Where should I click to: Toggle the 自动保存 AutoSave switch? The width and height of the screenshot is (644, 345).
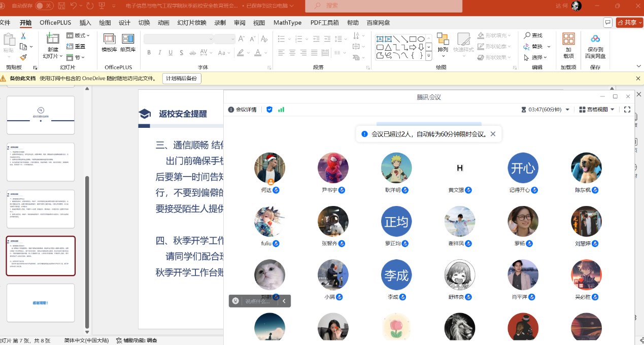pyautogui.click(x=44, y=6)
